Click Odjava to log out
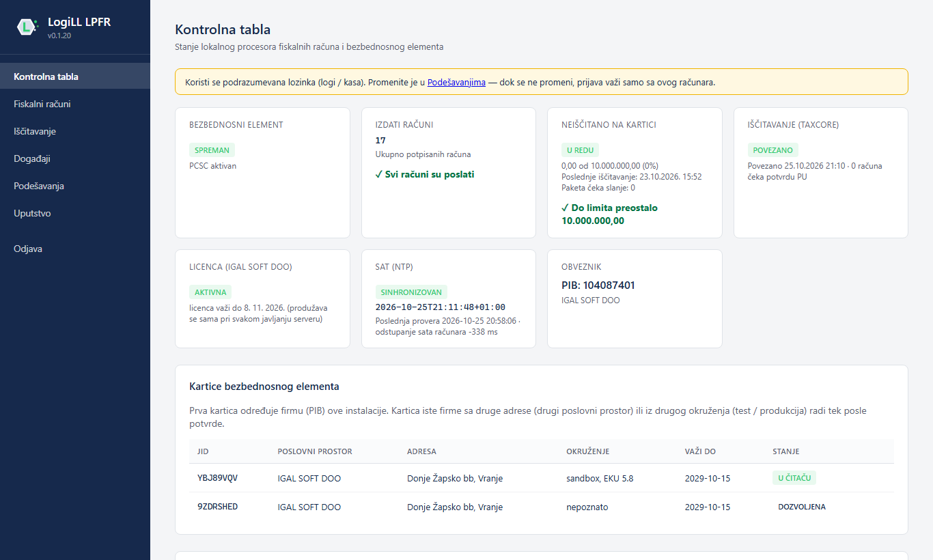Image resolution: width=933 pixels, height=560 pixels. 75,249
